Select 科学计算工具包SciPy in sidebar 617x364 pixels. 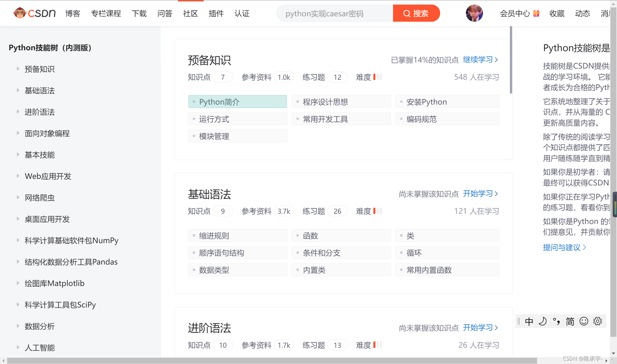60,305
